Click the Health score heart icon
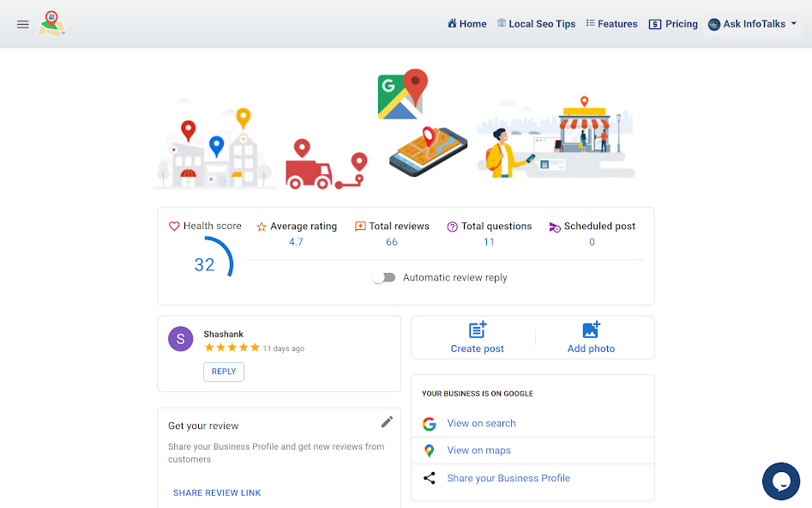Image resolution: width=812 pixels, height=508 pixels. [x=174, y=226]
